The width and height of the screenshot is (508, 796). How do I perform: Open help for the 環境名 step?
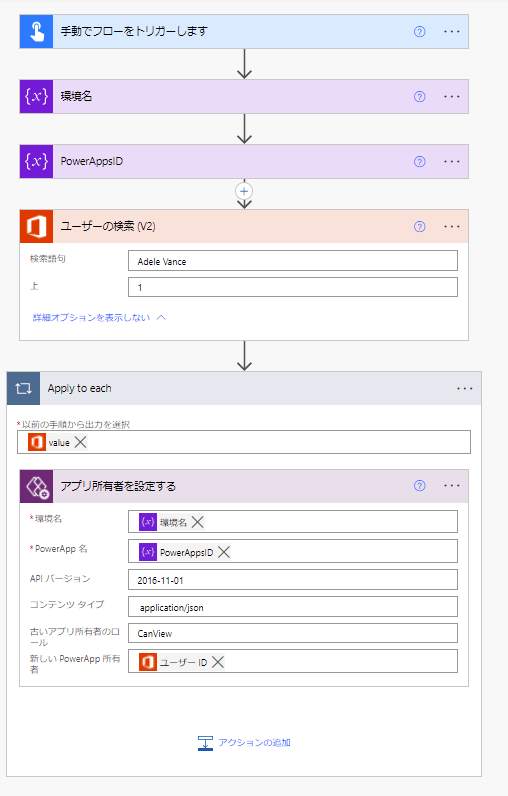coord(420,96)
